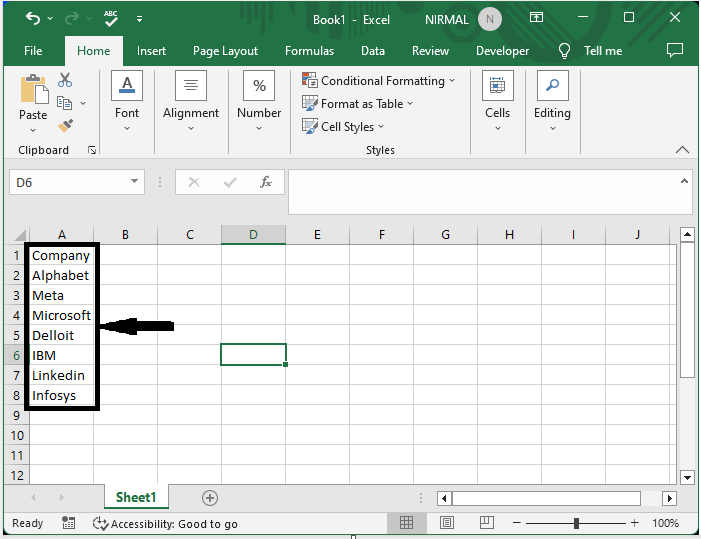
Task: Run Spelling check icon in quick access toolbar
Action: point(110,18)
